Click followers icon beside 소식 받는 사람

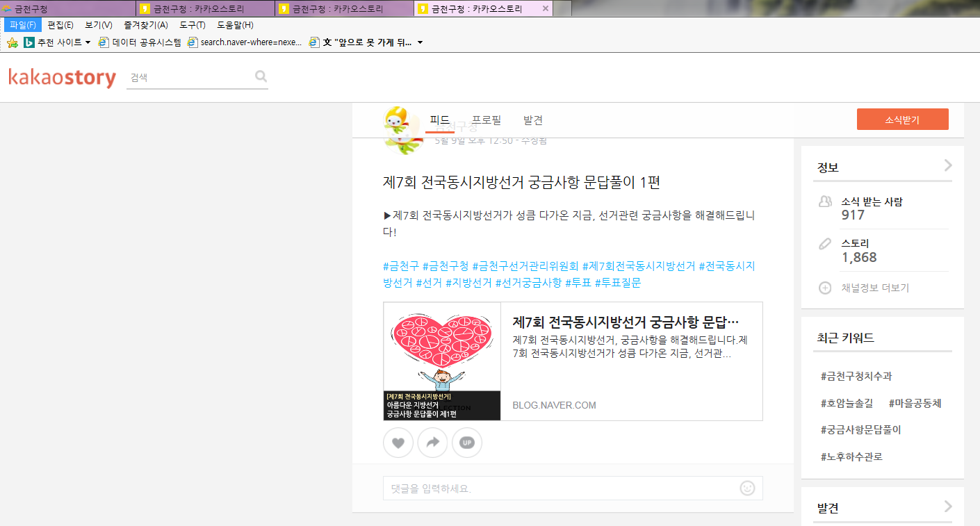click(x=825, y=202)
